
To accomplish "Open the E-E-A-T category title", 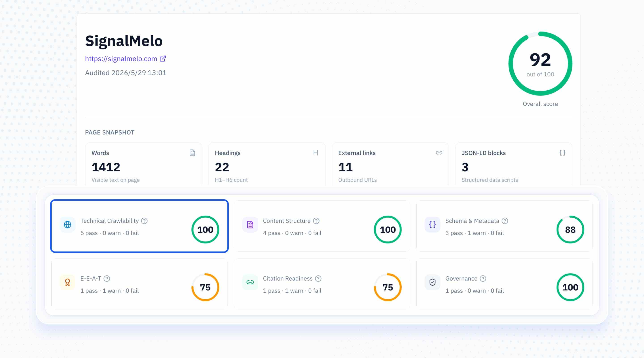I will coord(91,278).
